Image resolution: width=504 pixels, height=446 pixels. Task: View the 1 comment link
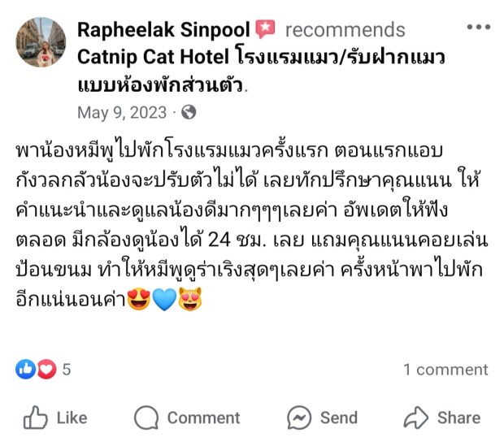(445, 370)
